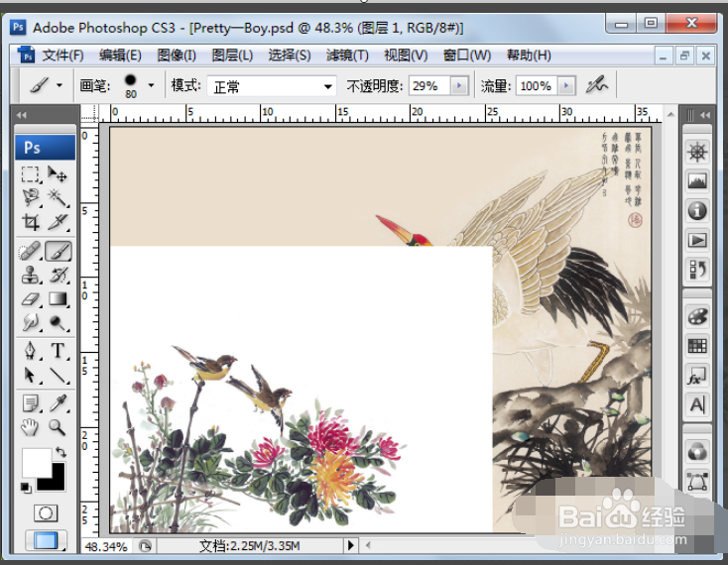The width and height of the screenshot is (728, 565).
Task: Select the Zoom tool
Action: click(58, 427)
